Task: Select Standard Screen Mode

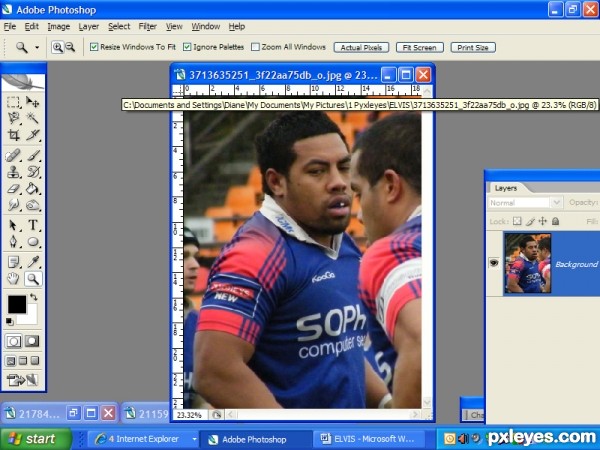Action: pos(11,361)
